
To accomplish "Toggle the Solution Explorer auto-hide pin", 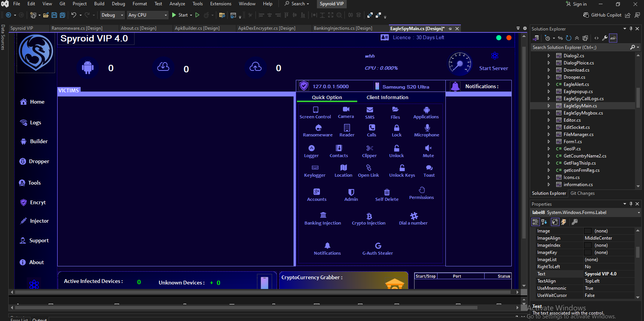I will [x=631, y=29].
